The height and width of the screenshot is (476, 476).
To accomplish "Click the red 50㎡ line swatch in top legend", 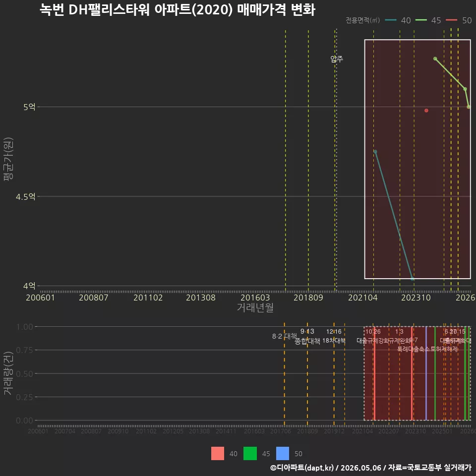I will tap(451, 20).
